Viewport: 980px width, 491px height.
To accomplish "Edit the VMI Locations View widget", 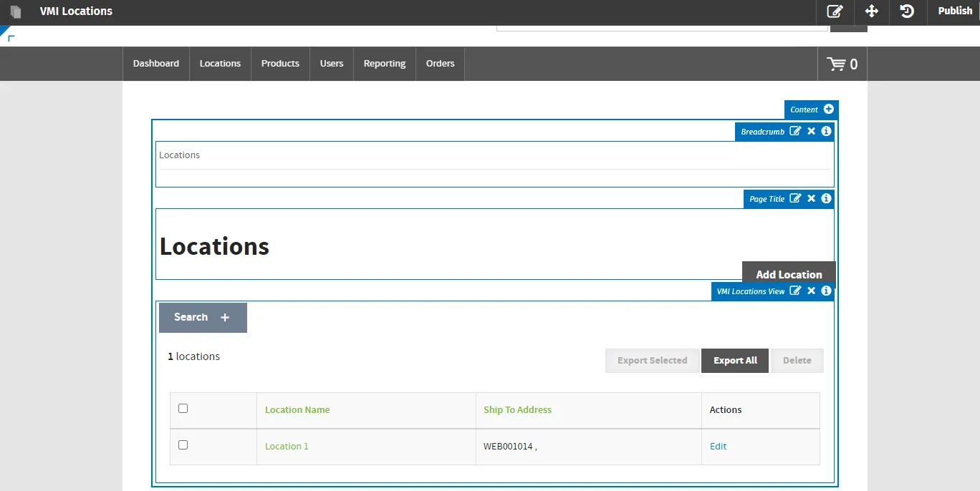I will (x=795, y=291).
